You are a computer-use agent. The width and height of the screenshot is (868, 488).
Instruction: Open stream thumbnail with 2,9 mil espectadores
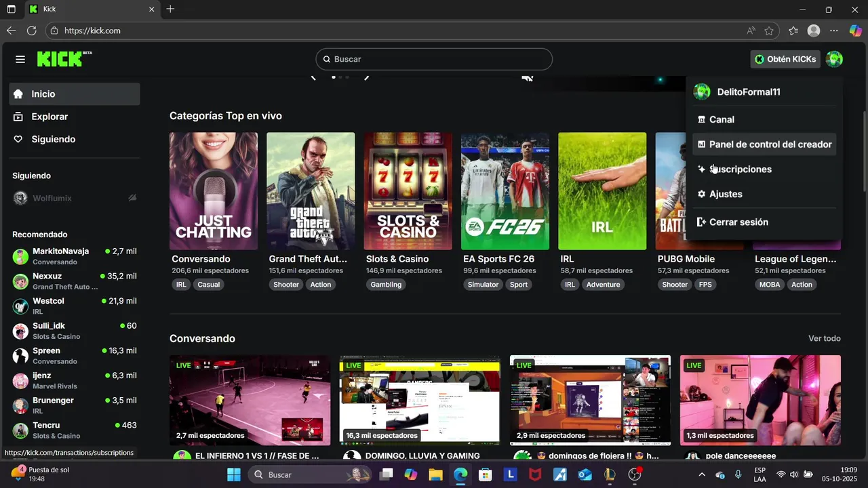590,400
